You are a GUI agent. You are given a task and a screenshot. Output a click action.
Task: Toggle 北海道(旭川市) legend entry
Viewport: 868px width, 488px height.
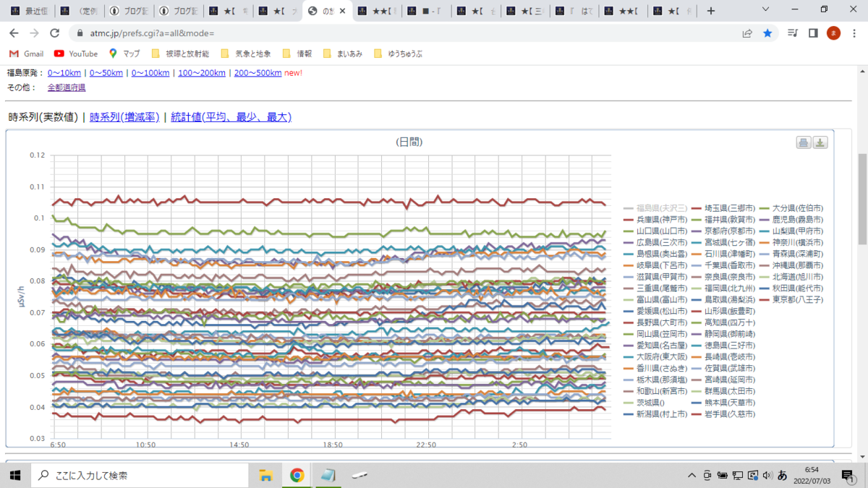point(792,277)
